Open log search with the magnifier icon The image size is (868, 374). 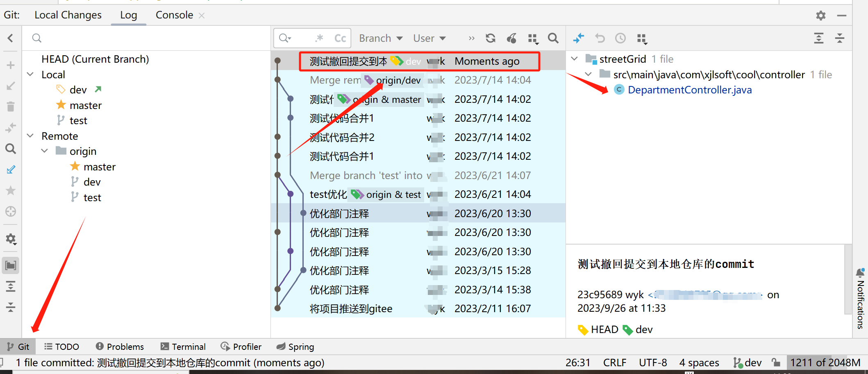click(x=553, y=38)
